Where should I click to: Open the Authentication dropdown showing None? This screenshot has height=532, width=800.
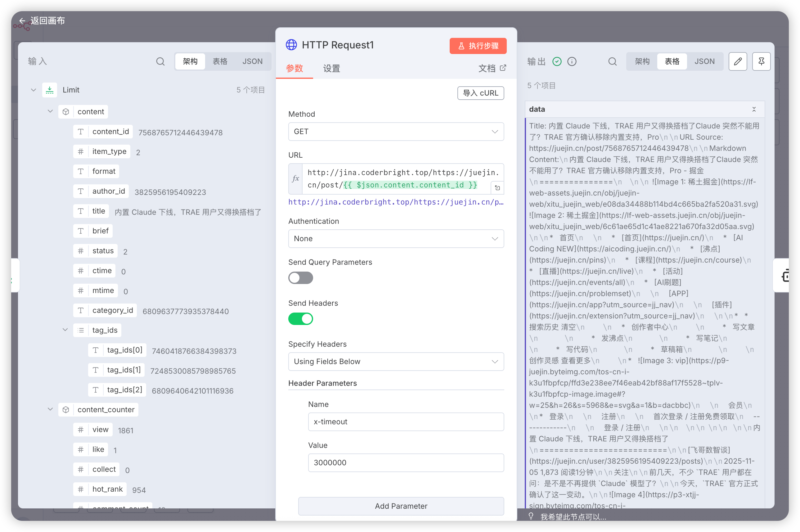(x=396, y=238)
